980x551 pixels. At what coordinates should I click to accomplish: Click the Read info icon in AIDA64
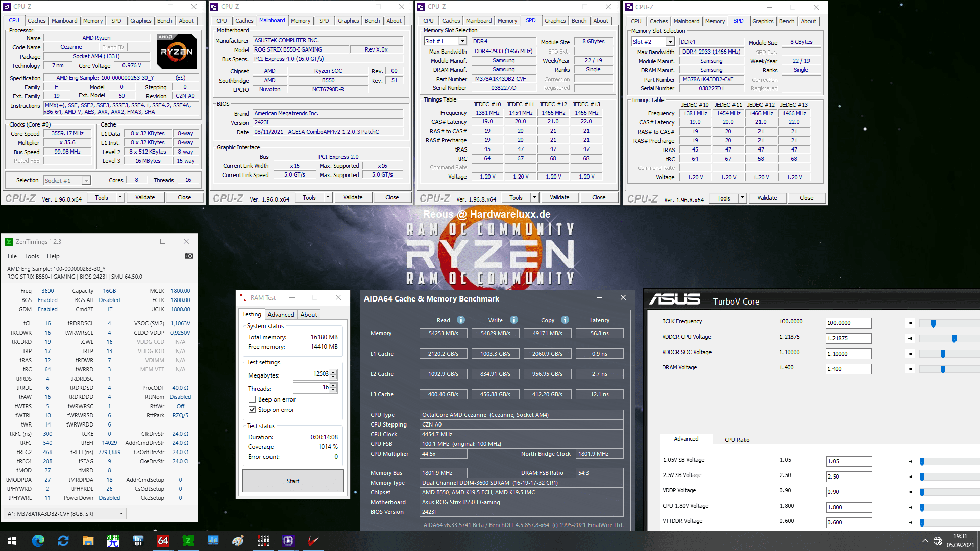click(460, 320)
